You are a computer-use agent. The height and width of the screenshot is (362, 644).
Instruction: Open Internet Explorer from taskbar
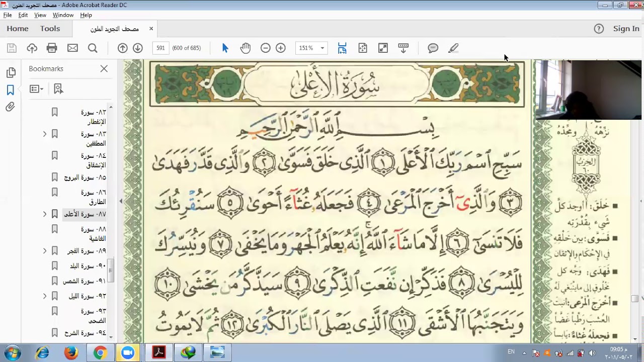[x=42, y=353]
